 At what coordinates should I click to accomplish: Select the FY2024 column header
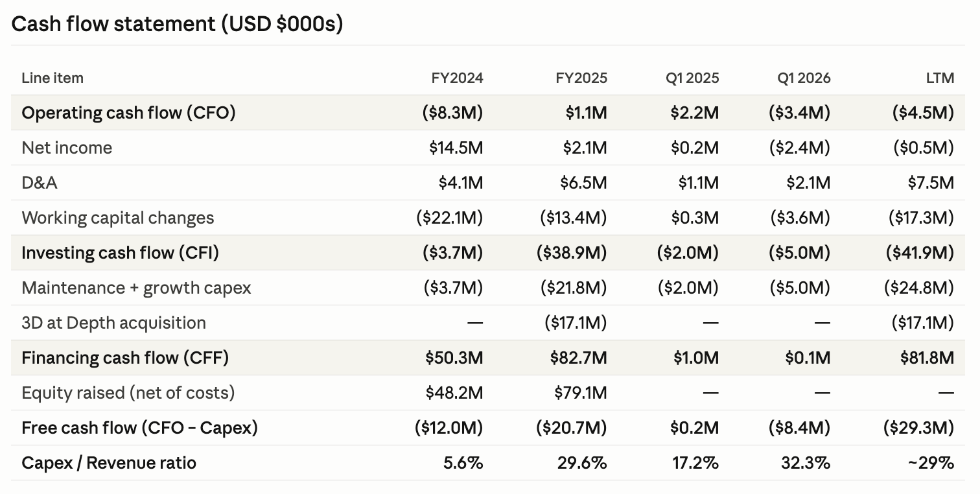pyautogui.click(x=457, y=78)
